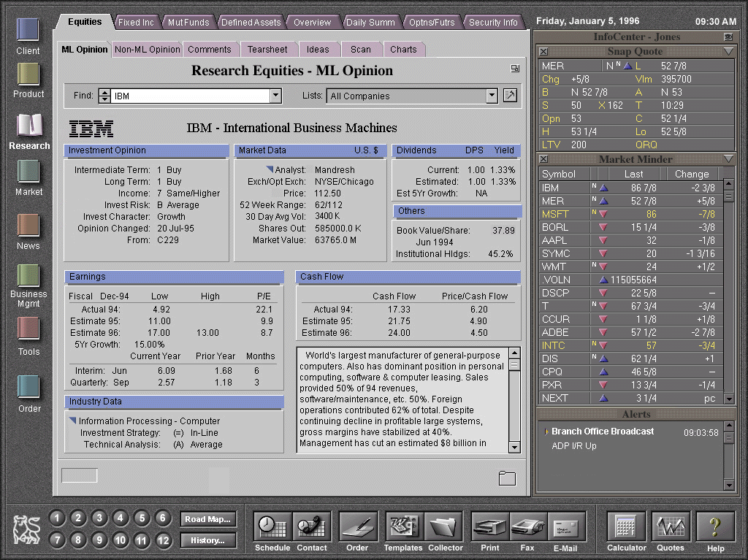Viewport: 748px width, 560px height.
Task: Open the Collector folder icon
Action: pyautogui.click(x=443, y=526)
